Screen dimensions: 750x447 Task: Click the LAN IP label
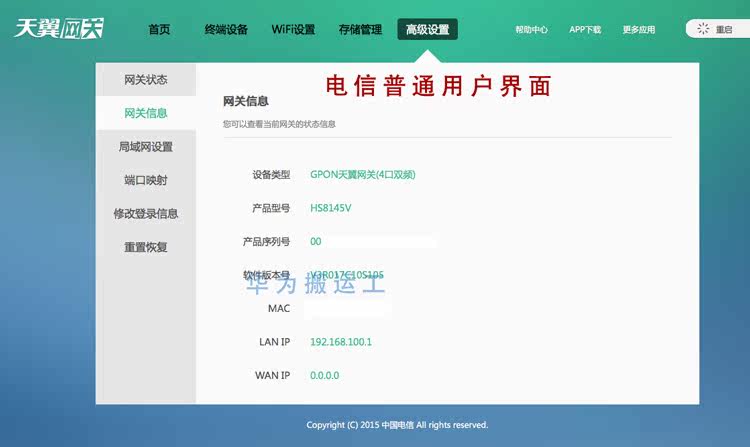(275, 342)
